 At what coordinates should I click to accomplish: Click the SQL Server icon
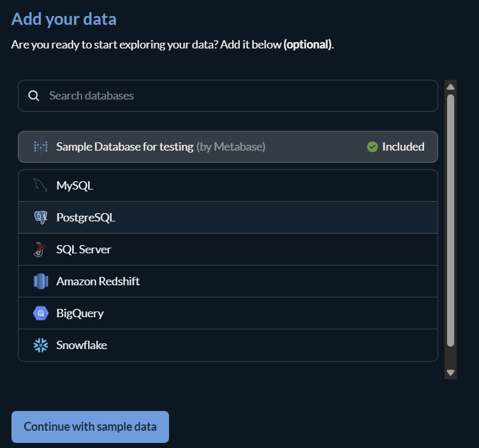click(41, 250)
